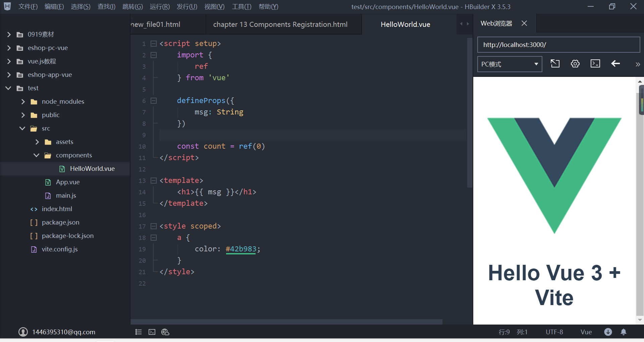Open the 视图(V) menu

(x=214, y=7)
